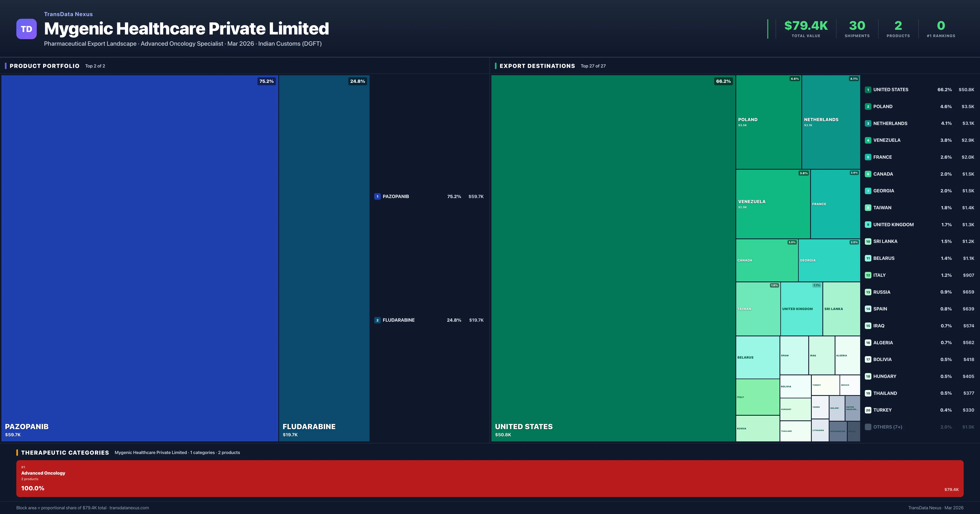Click the Product Portfolio section header

tap(45, 66)
